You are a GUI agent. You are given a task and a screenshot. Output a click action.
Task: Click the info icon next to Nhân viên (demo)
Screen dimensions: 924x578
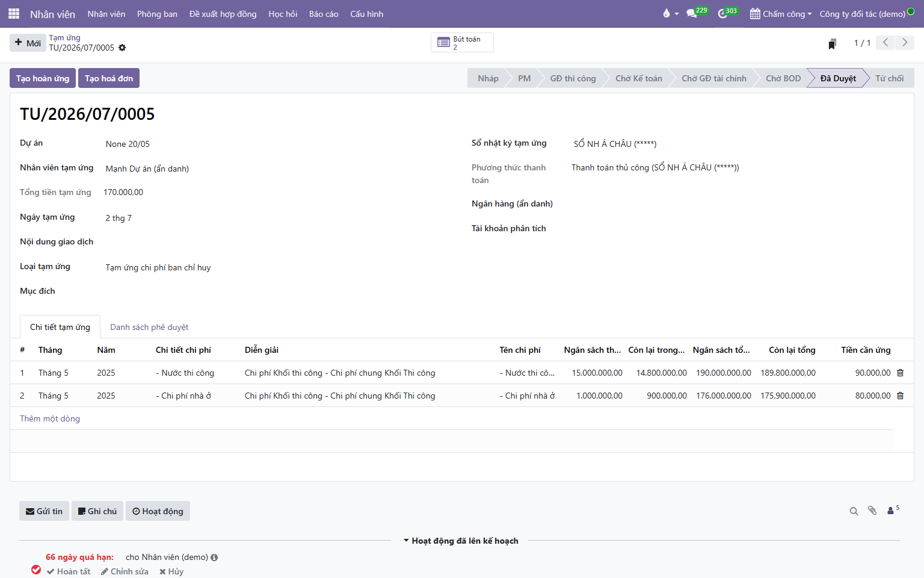coord(214,558)
